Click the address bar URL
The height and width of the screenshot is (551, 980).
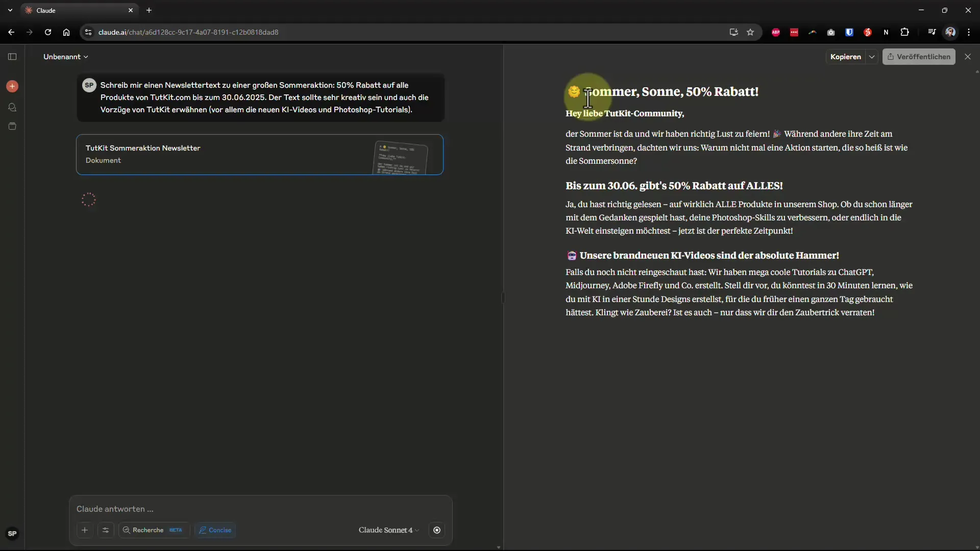pyautogui.click(x=188, y=32)
